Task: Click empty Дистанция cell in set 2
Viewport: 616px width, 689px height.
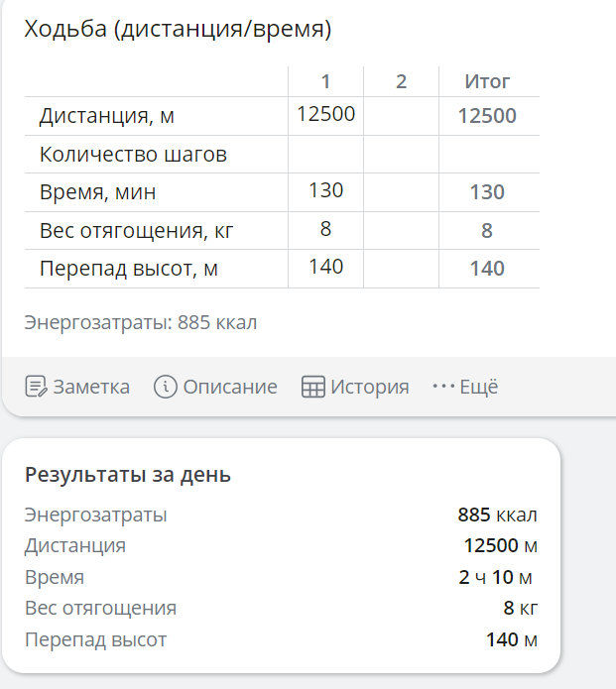Action: tap(401, 116)
